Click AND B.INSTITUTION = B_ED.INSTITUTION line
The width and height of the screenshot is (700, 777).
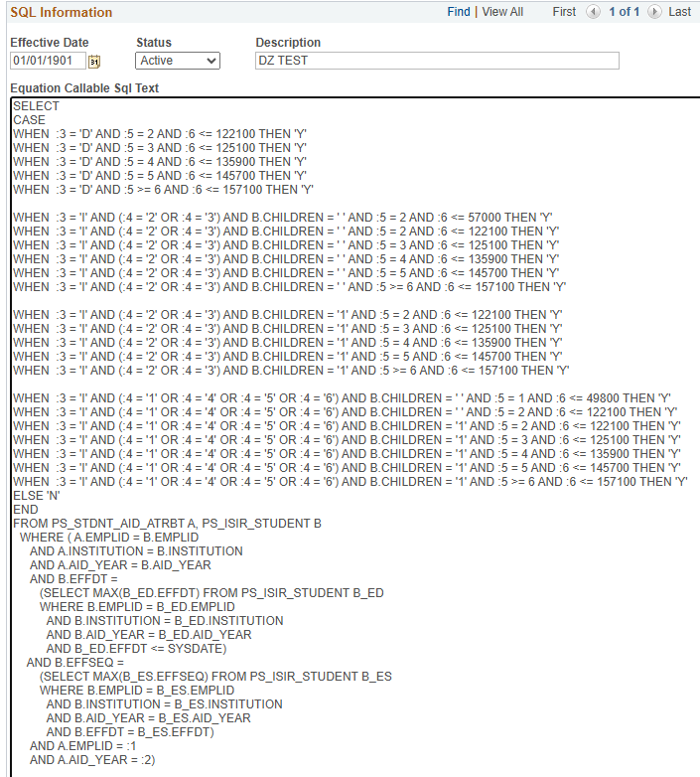[x=165, y=620]
